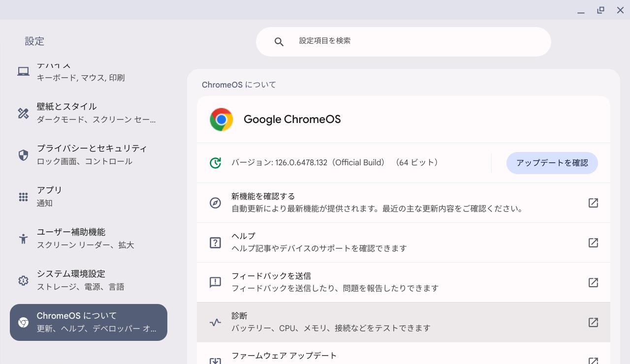Screen dimensions: 630x364
Task: Open the external link icon for 診断
Action: point(593,322)
